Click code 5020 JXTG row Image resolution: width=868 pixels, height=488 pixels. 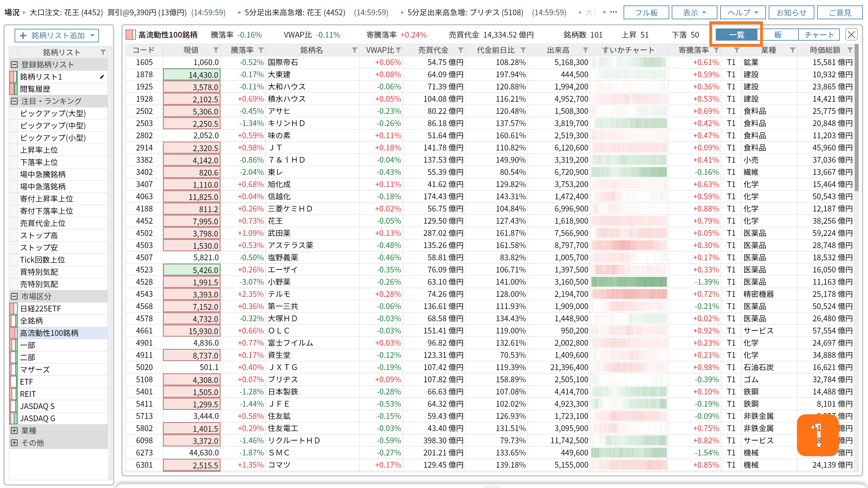pyautogui.click(x=144, y=367)
